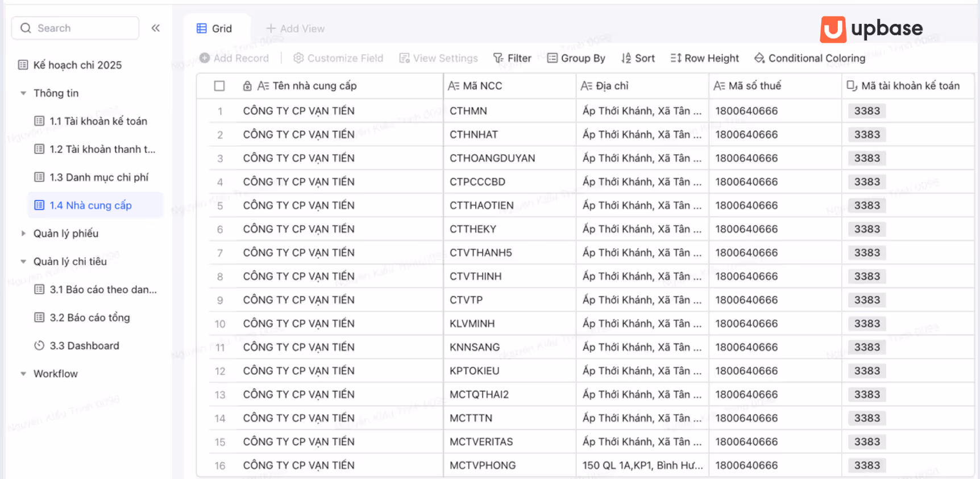Click the Search input field

(x=75, y=28)
